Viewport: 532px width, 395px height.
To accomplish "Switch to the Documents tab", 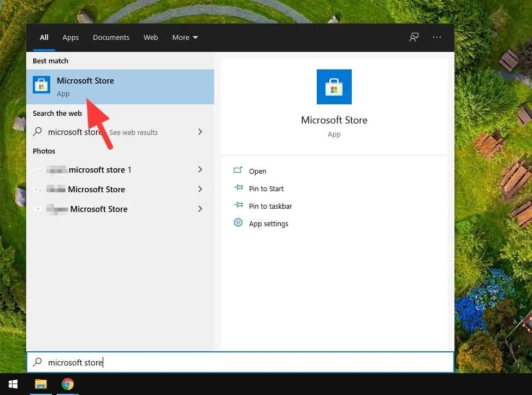I will click(111, 37).
